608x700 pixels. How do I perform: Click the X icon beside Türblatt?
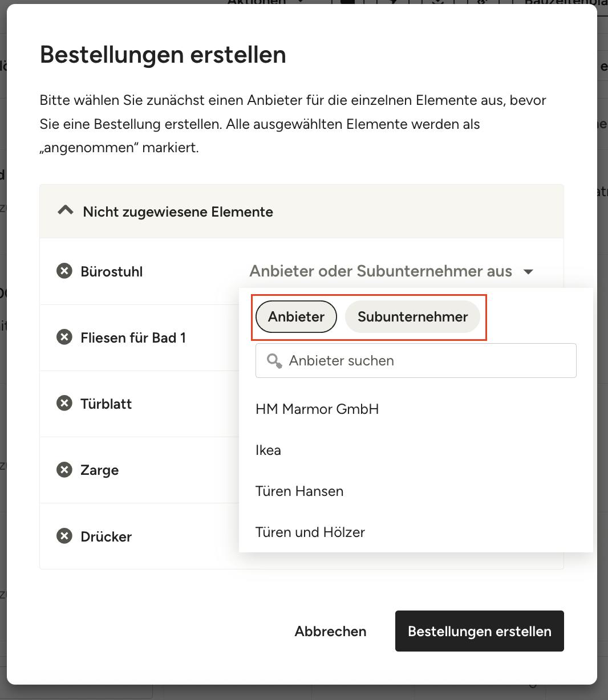[x=64, y=403]
